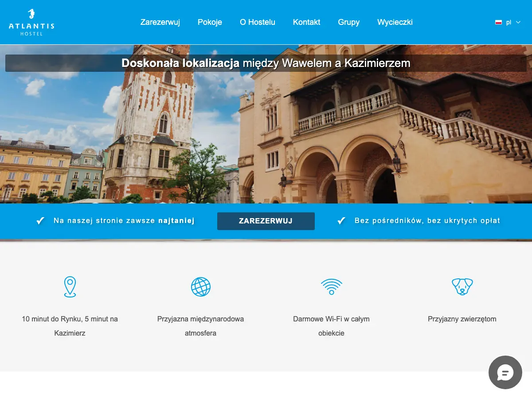Screen dimensions: 532x399
Task: Click the Atlantis Hostel seahorse logo
Action: pyautogui.click(x=31, y=22)
